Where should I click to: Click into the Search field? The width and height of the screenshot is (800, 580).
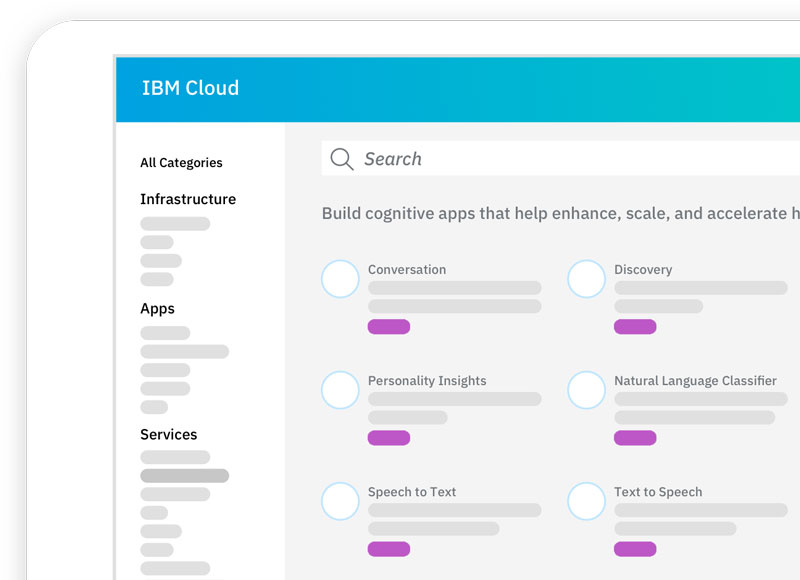[561, 159]
